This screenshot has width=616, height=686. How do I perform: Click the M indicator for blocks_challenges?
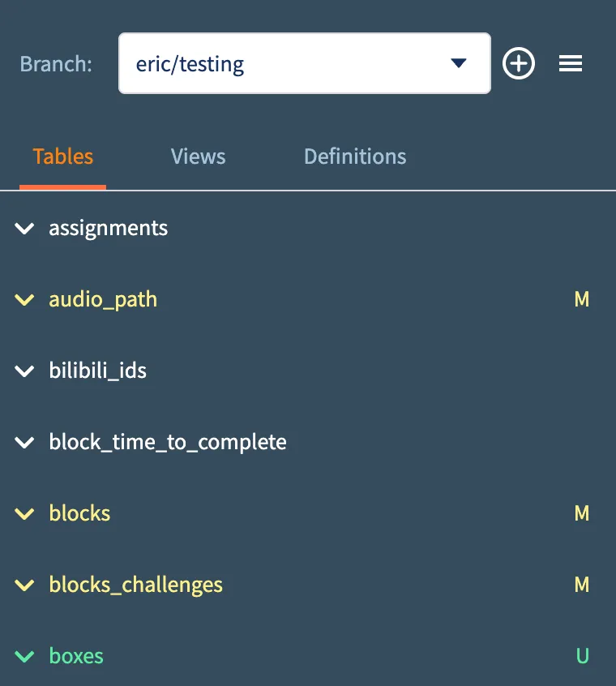582,585
